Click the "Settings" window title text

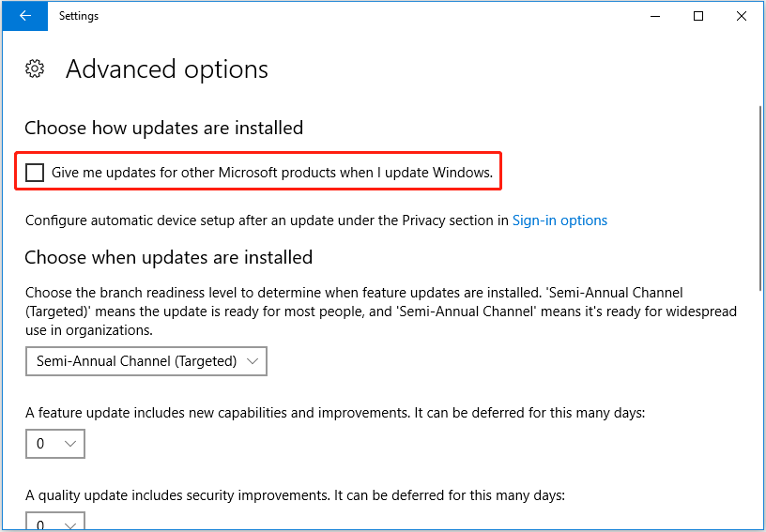[79, 16]
